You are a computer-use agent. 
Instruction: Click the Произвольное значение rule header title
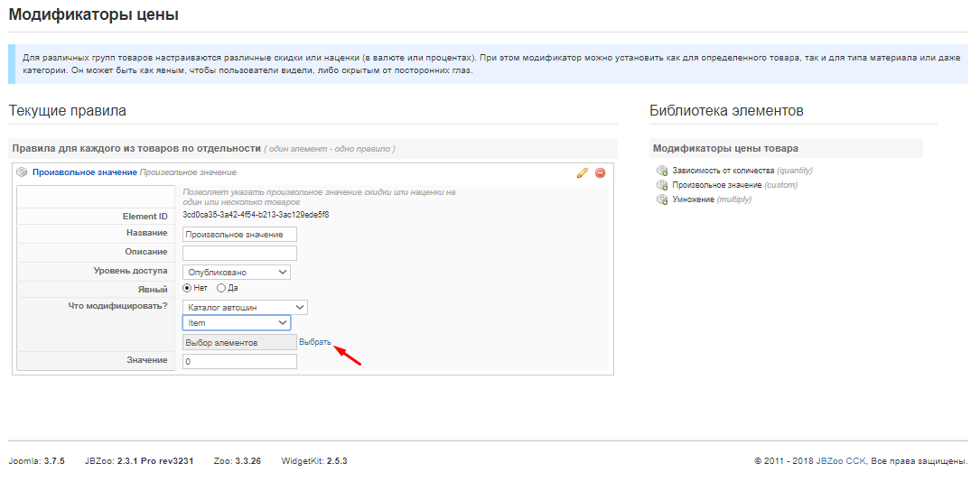click(x=84, y=172)
